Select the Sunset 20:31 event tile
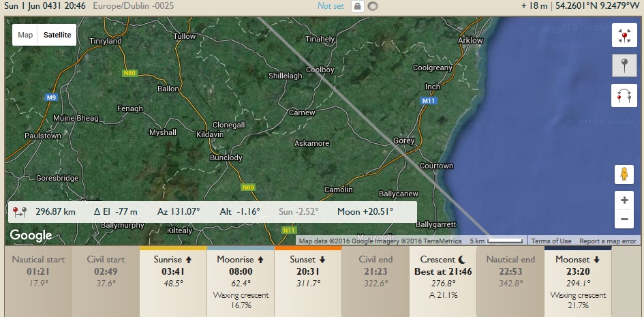Image resolution: width=644 pixels, height=317 pixels. 307,281
